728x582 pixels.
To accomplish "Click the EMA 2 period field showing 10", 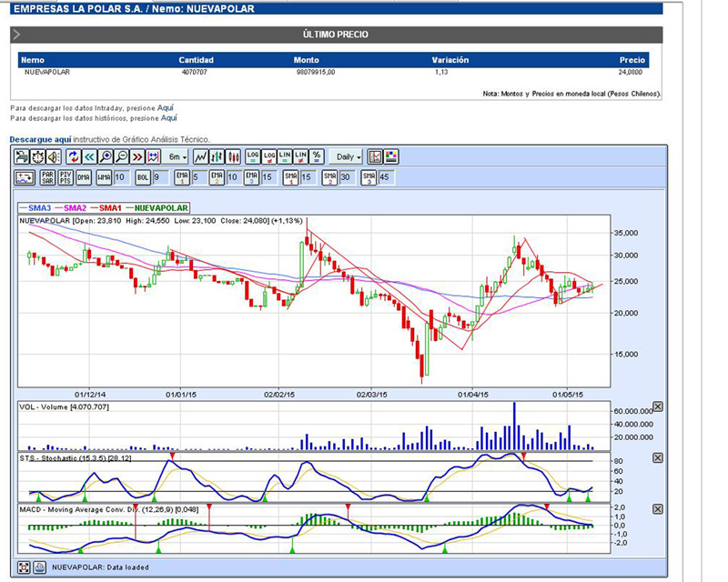I will (235, 177).
